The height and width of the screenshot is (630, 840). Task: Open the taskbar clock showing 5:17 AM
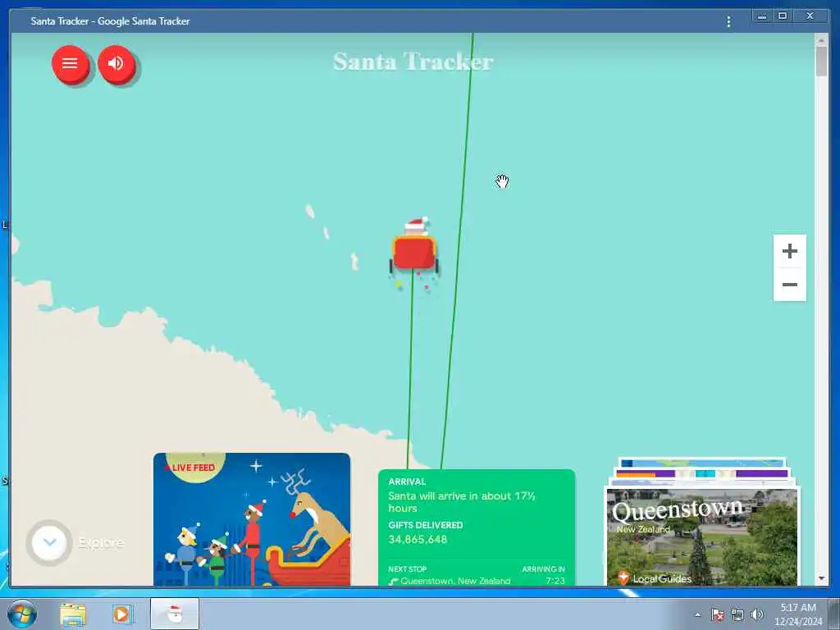pyautogui.click(x=798, y=614)
